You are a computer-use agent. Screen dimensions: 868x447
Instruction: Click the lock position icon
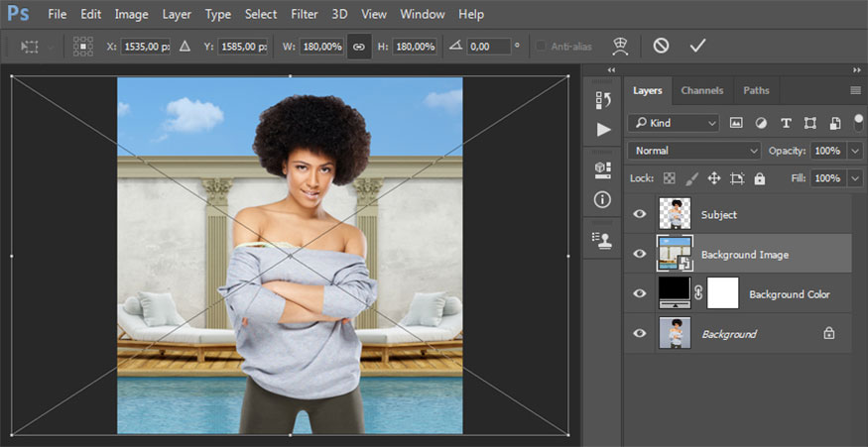(x=713, y=178)
